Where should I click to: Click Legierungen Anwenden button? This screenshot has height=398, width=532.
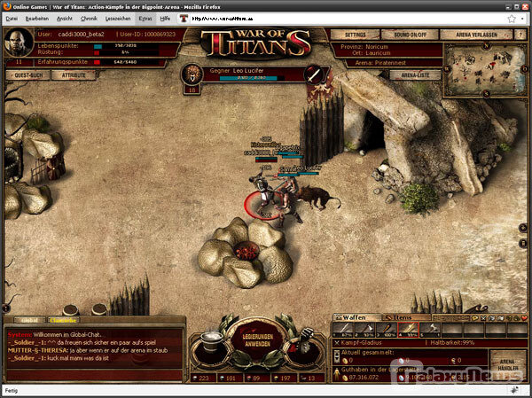pos(259,340)
